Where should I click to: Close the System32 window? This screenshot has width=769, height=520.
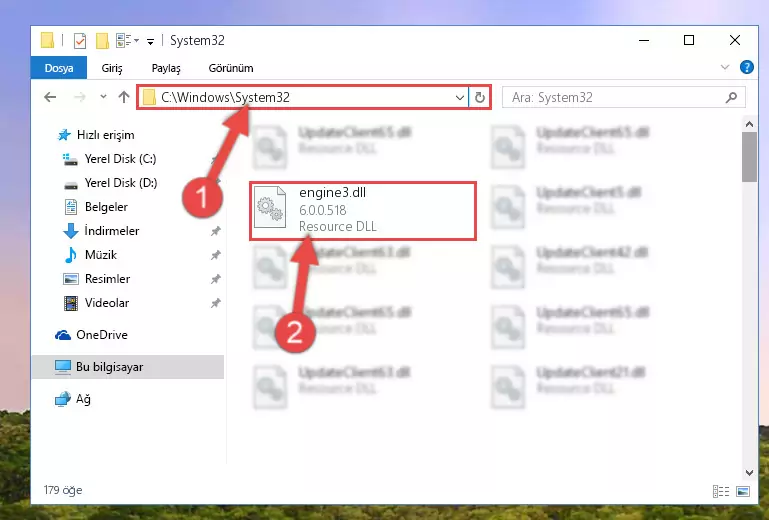click(735, 40)
